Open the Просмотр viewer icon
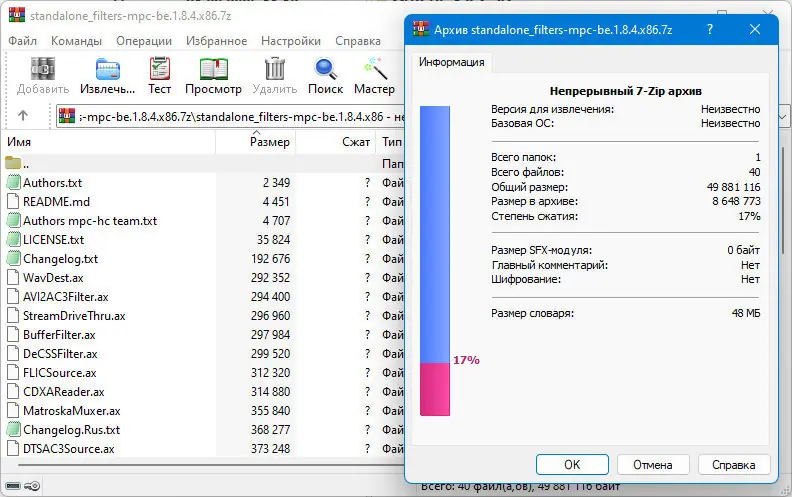792x497 pixels. (213, 69)
